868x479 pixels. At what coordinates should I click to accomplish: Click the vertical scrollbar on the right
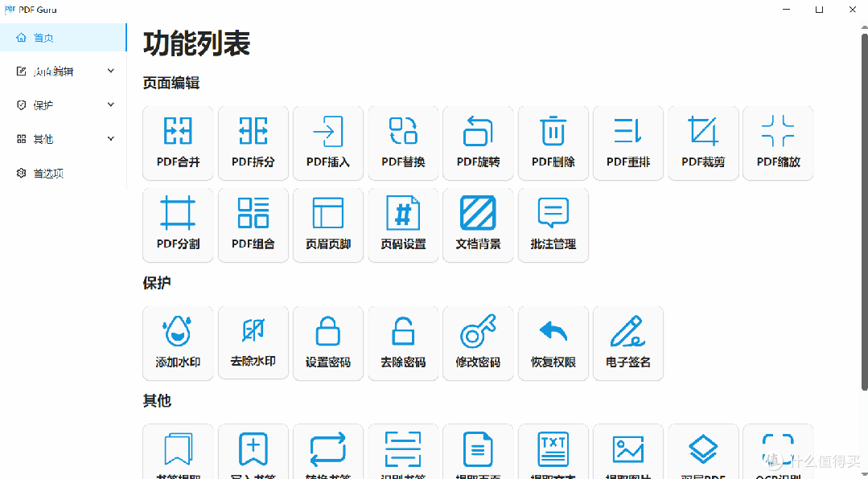[864, 211]
